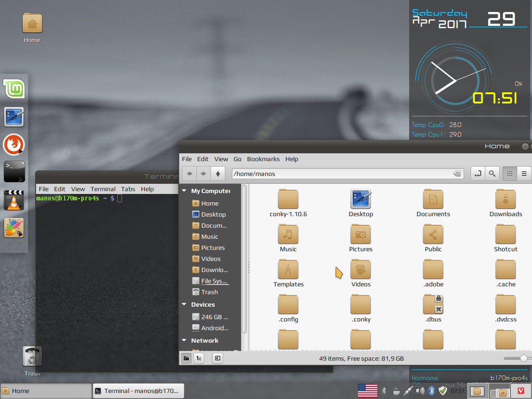Screen dimensions: 532x399
Task: Open the Bookmarks menu
Action: 263,159
